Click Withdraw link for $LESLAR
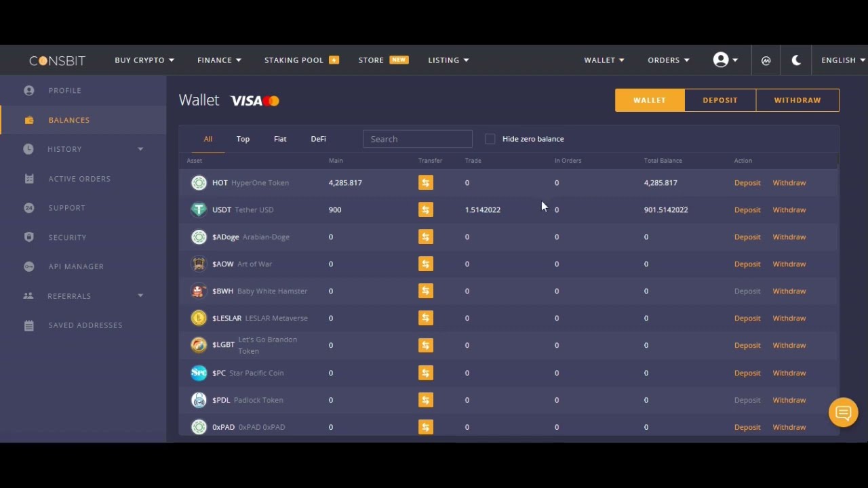Viewport: 868px width, 488px height. [789, 319]
